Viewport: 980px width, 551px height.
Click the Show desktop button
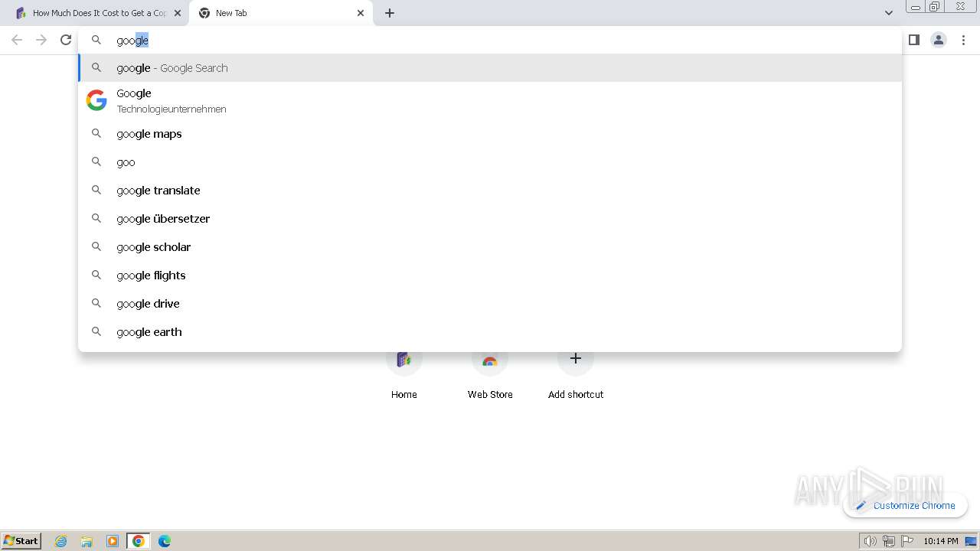[x=971, y=541]
